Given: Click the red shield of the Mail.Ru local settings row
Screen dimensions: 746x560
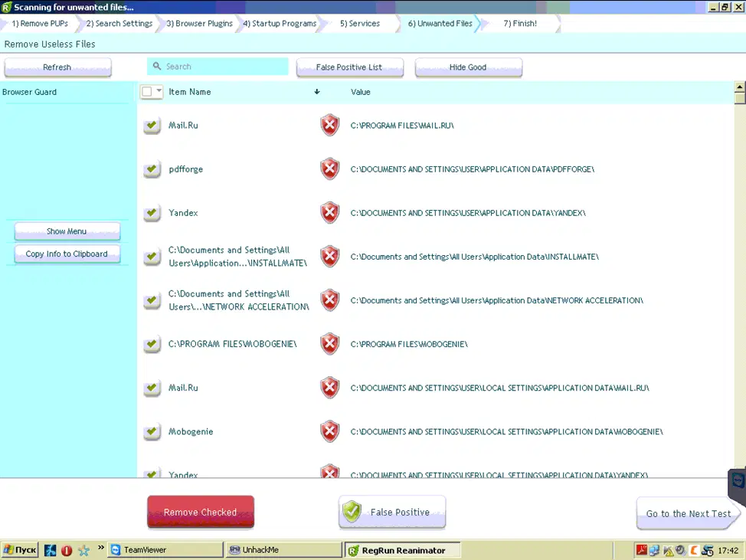Looking at the screenshot, I should coord(329,388).
